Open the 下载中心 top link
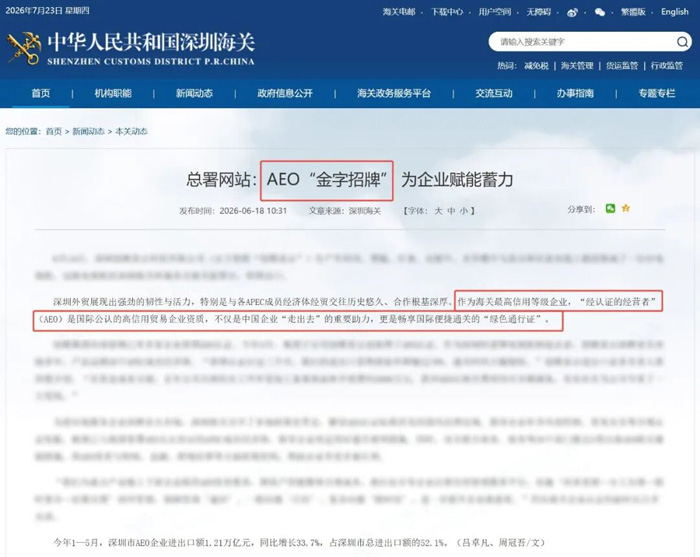 [446, 12]
